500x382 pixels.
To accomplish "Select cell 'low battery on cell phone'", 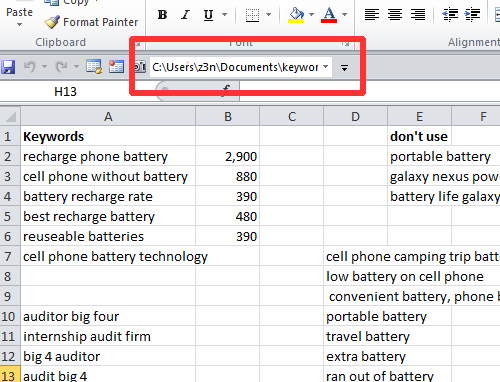I will click(x=356, y=277).
